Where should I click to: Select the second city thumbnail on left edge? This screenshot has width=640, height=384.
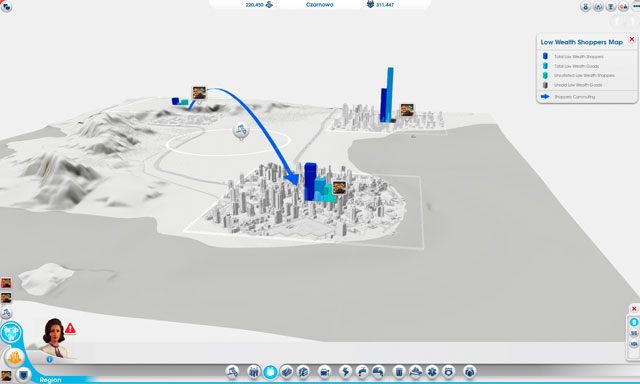6,298
